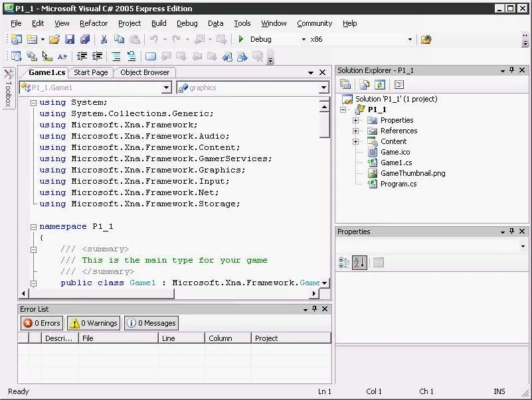Click View Code icon in Solution Explorer
The image size is (532, 400).
399,84
